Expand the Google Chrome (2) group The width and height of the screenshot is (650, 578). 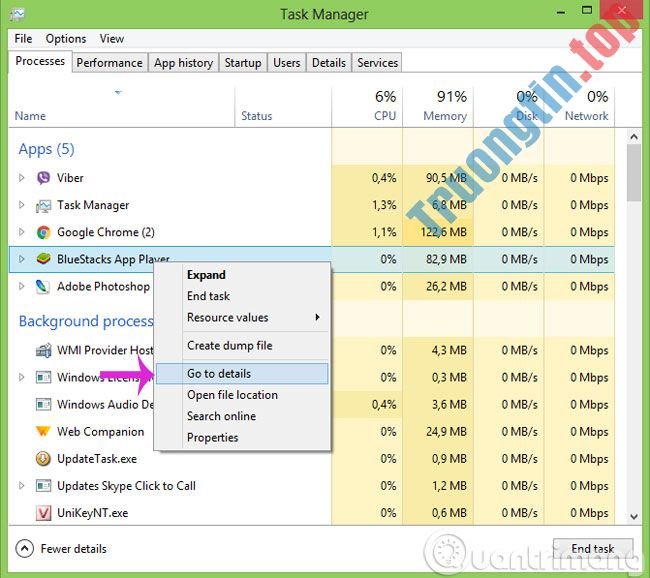click(x=22, y=232)
